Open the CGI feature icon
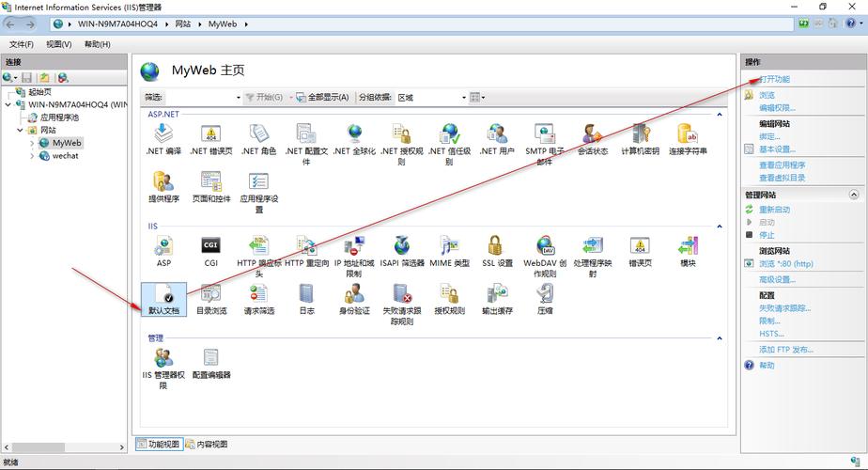Viewport: 868px width, 470px height. pos(211,247)
